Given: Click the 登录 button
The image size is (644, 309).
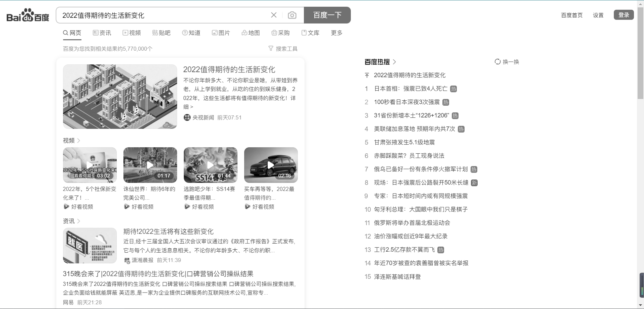Looking at the screenshot, I should coord(624,15).
